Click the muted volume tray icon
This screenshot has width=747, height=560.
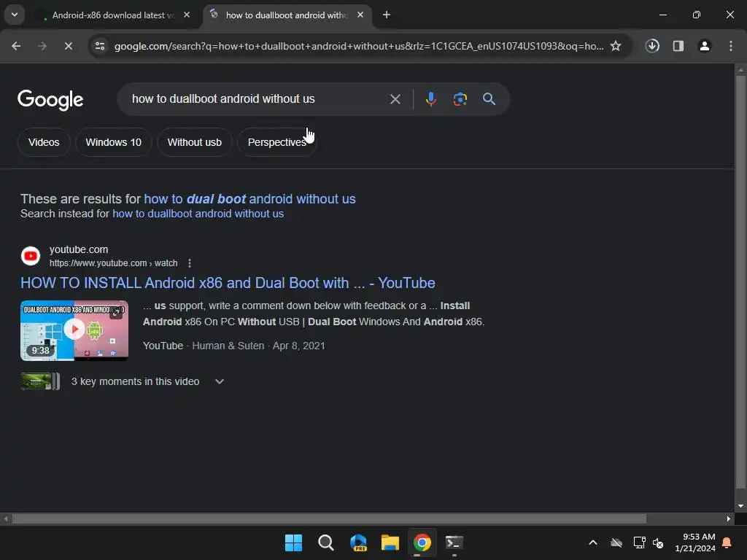point(658,542)
